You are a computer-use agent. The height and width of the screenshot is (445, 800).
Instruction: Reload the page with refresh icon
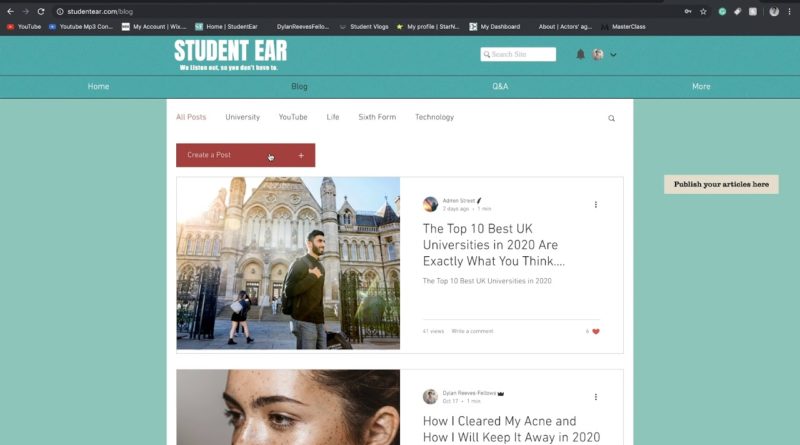tap(41, 11)
